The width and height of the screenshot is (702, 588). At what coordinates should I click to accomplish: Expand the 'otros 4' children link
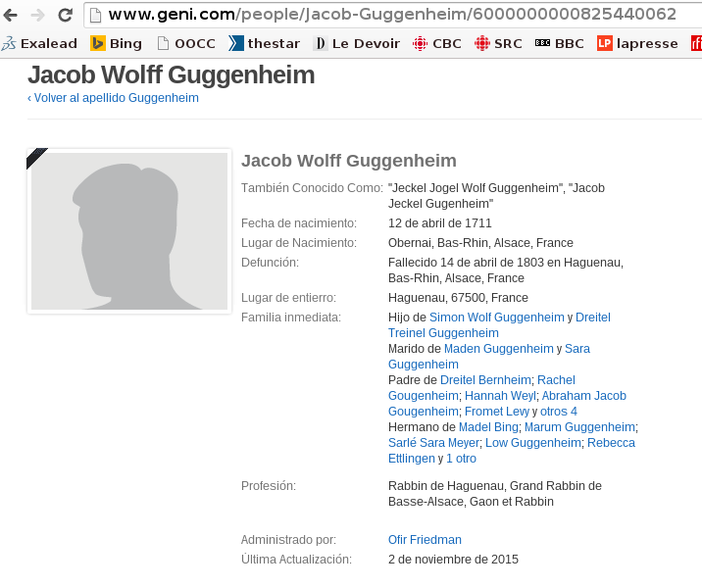coord(558,412)
